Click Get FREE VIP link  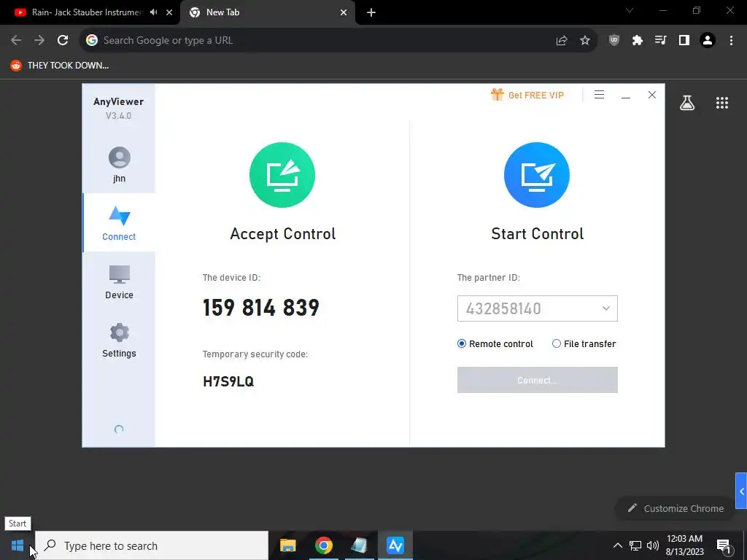pyautogui.click(x=536, y=96)
